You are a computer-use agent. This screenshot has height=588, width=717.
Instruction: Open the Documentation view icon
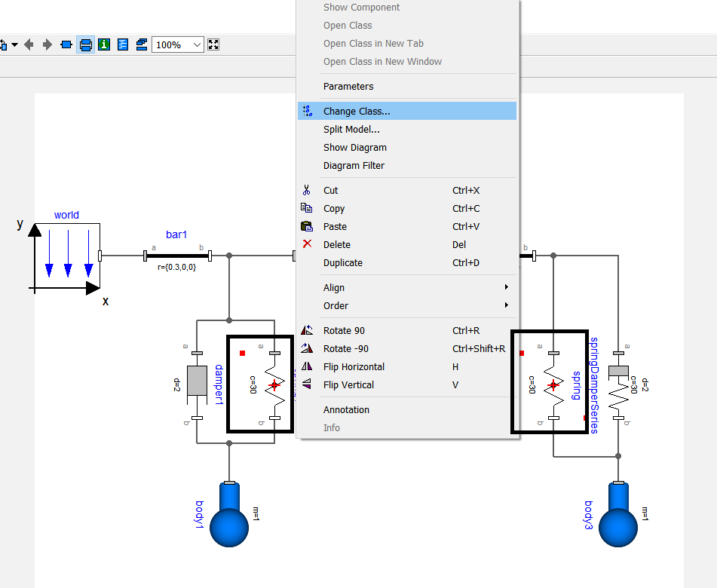(104, 44)
